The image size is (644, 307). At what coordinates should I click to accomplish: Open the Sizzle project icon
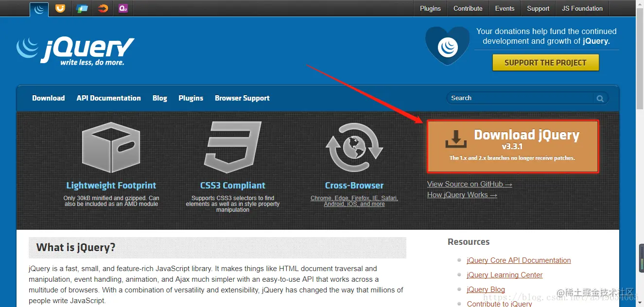[103, 8]
